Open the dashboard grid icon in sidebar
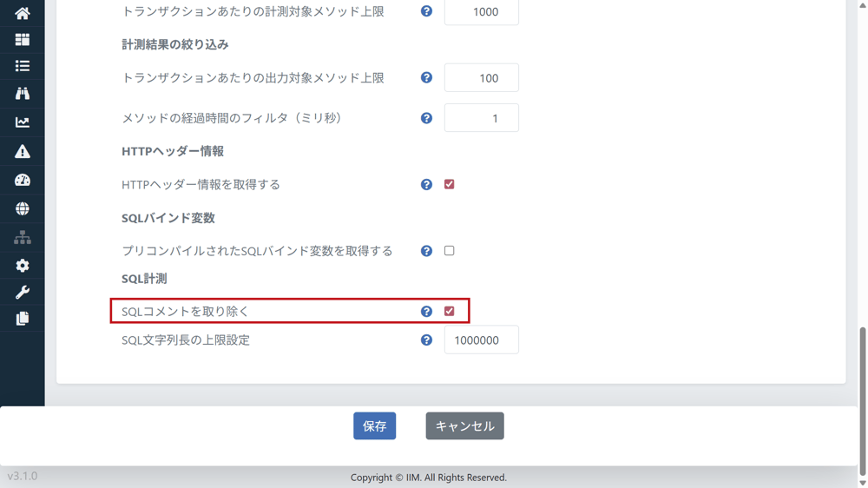 pos(23,40)
